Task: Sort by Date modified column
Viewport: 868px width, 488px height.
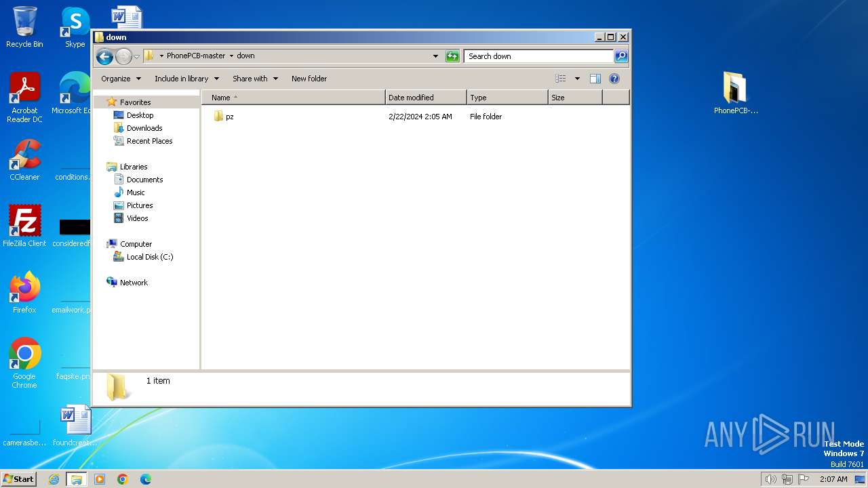Action: point(426,98)
